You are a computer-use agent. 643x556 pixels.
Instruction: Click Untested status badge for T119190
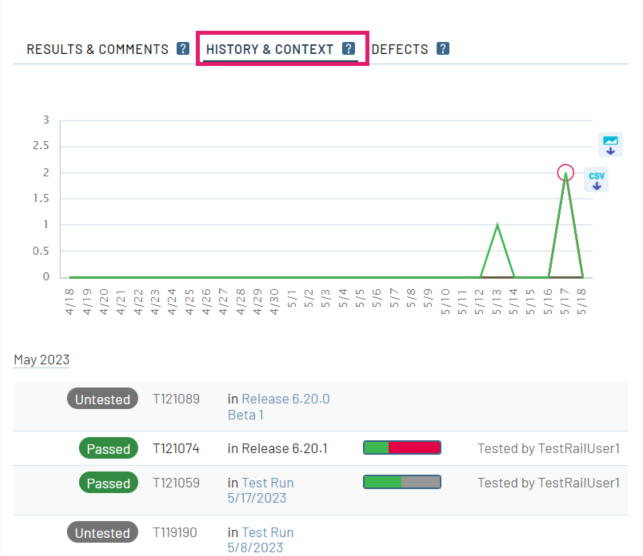tap(102, 533)
